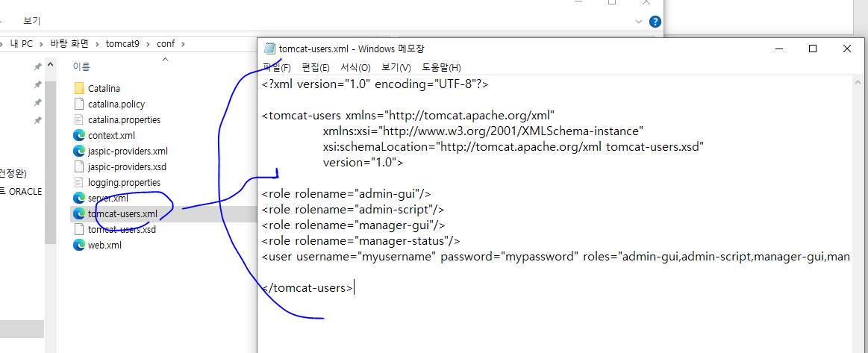Click the closing </tomcat-users> tag
Screen dimensions: 868x353
307,288
